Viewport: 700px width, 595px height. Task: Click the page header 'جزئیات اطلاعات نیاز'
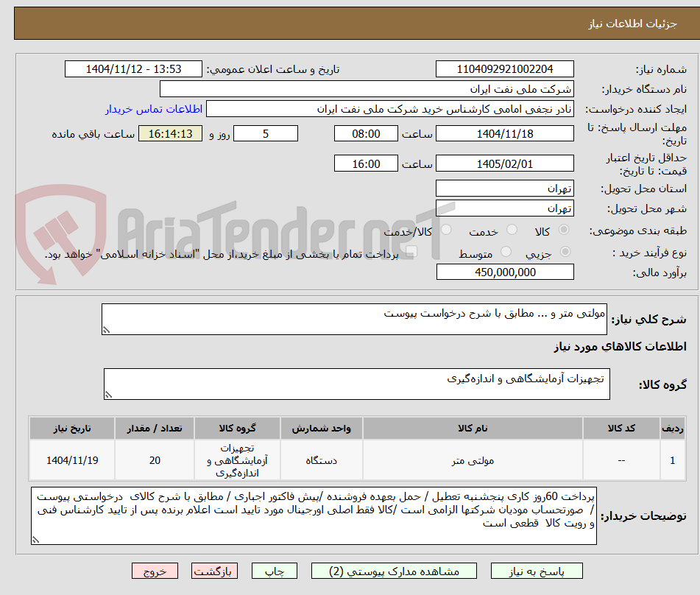tap(632, 24)
